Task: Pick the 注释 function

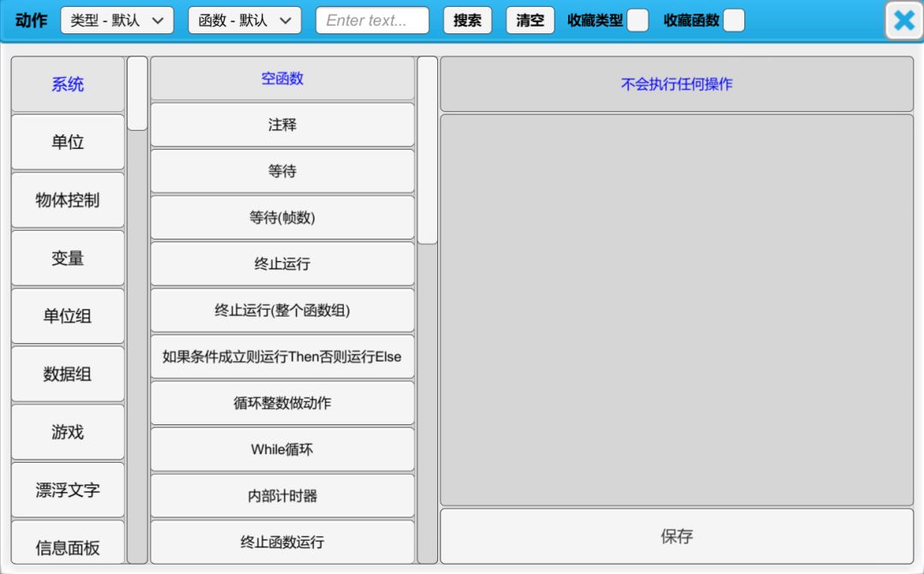Action: point(282,125)
